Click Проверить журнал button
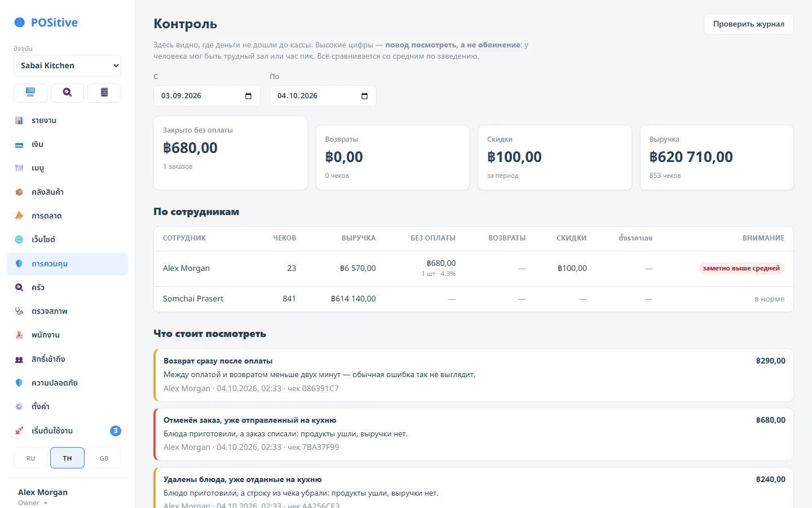This screenshot has height=508, width=812. click(748, 24)
